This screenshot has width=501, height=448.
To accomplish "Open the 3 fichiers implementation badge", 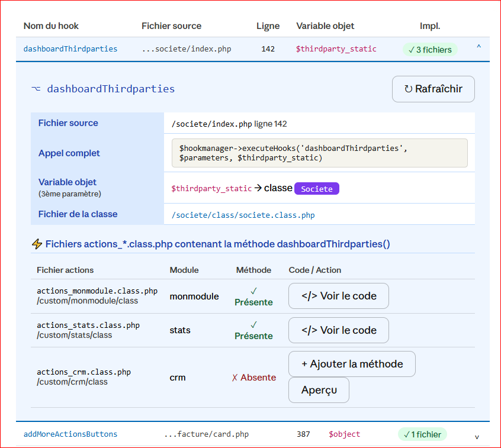I will [430, 50].
